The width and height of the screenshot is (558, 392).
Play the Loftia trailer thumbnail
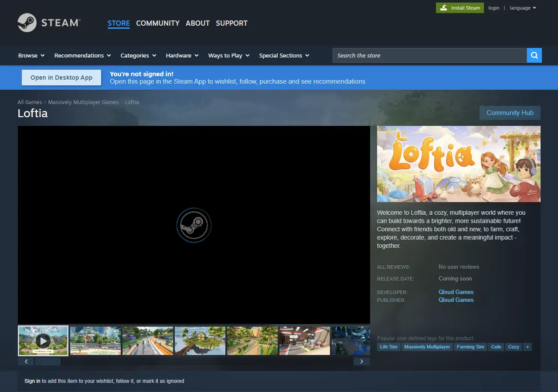tap(43, 341)
